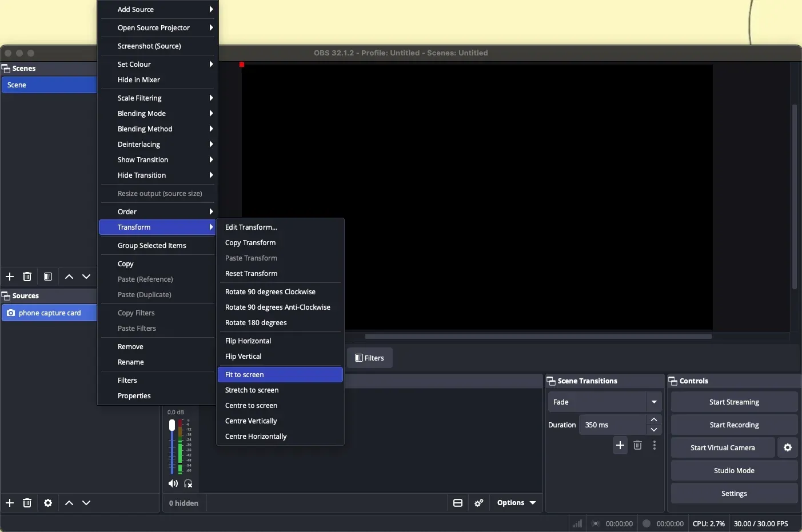Choose Rotate 180 degrees
802x532 pixels.
[280, 323]
